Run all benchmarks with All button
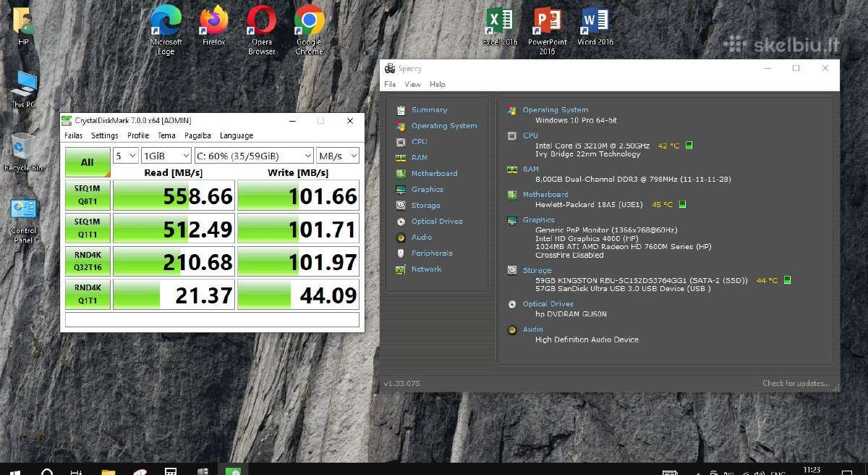Screen dimensions: 868x475 (x=88, y=162)
